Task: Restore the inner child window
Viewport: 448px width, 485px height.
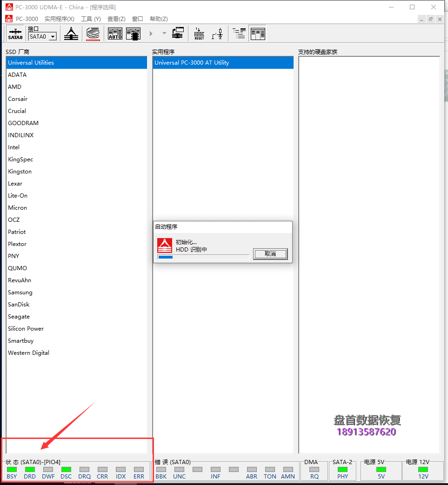Action: [430, 19]
